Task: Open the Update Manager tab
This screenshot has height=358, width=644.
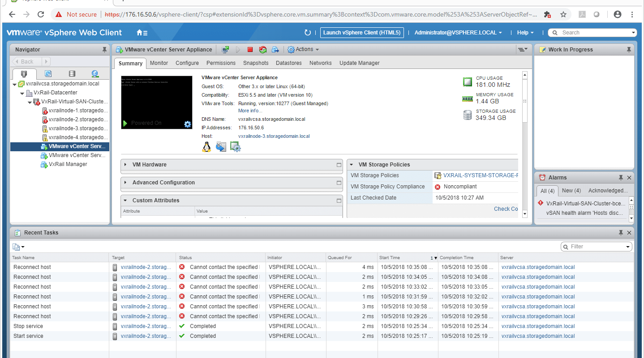Action: [359, 63]
